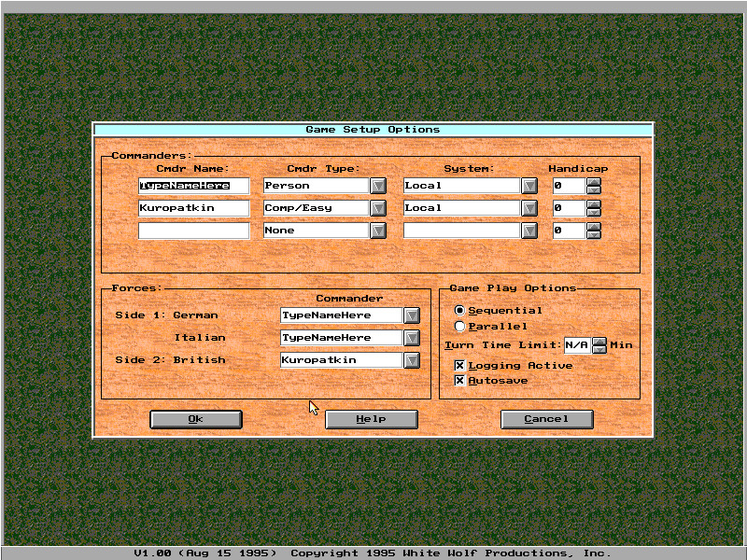Open the empty System dropdown in third row
Viewport: 747px width, 560px height.
[x=529, y=231]
